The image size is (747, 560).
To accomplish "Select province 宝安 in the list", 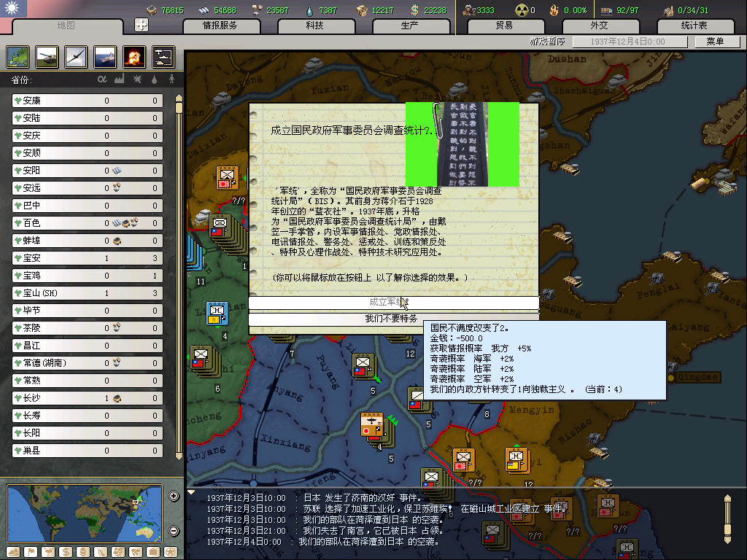I will [x=88, y=258].
